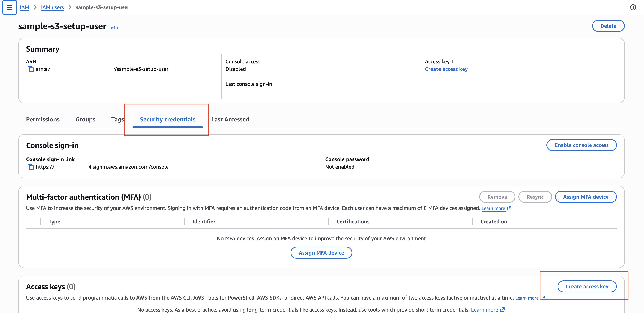Open the Tags tab
The height and width of the screenshot is (313, 644).
coord(118,119)
